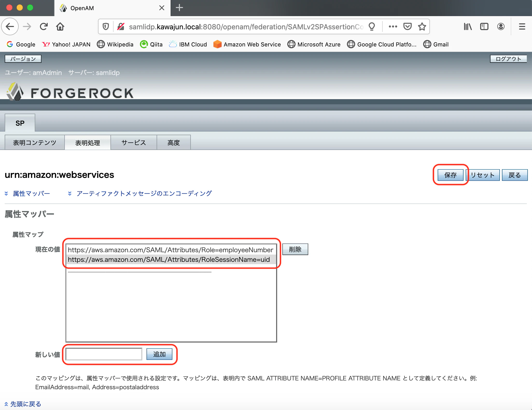Click the バージョン button
This screenshot has width=532, height=410.
(23, 59)
